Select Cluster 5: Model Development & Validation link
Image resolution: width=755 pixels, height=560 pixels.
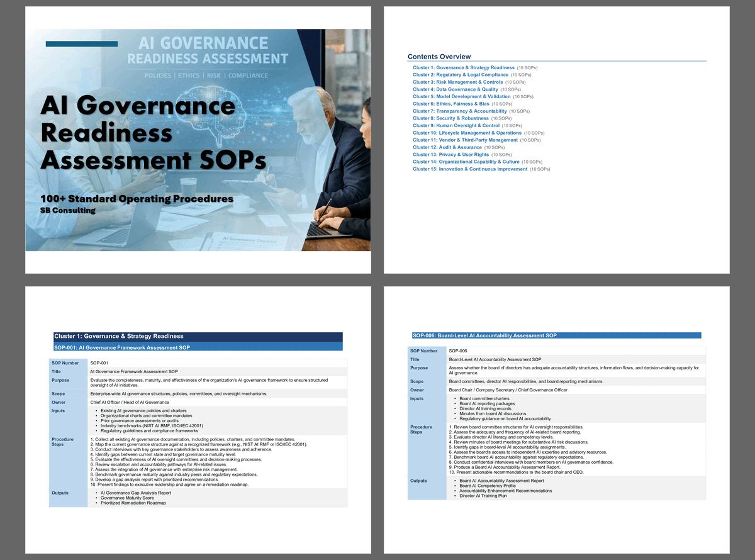click(461, 96)
